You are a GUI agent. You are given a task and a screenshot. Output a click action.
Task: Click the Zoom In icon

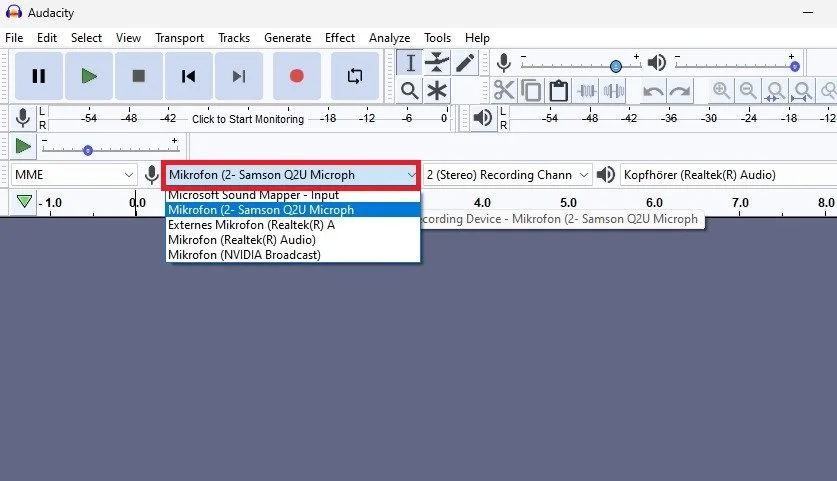(x=721, y=91)
